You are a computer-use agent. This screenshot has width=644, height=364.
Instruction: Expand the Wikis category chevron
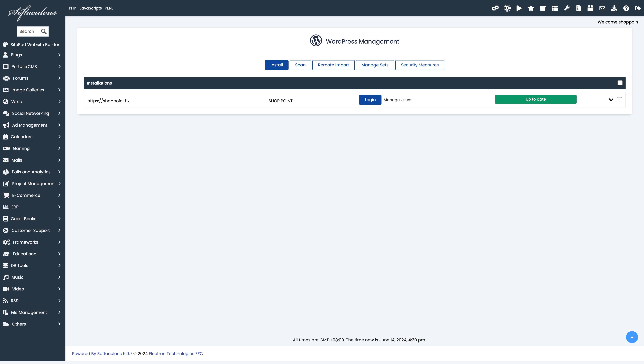(x=59, y=101)
